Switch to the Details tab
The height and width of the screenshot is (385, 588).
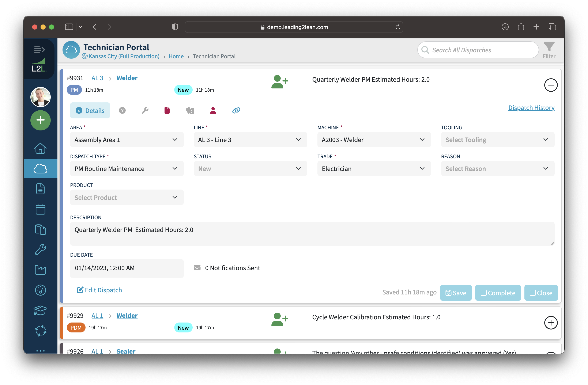(90, 110)
